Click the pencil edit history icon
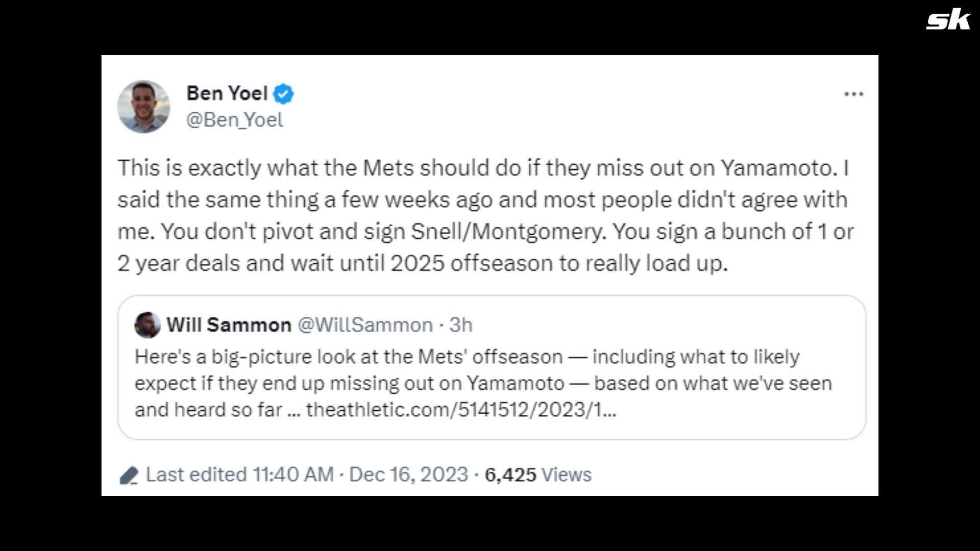 coord(129,475)
